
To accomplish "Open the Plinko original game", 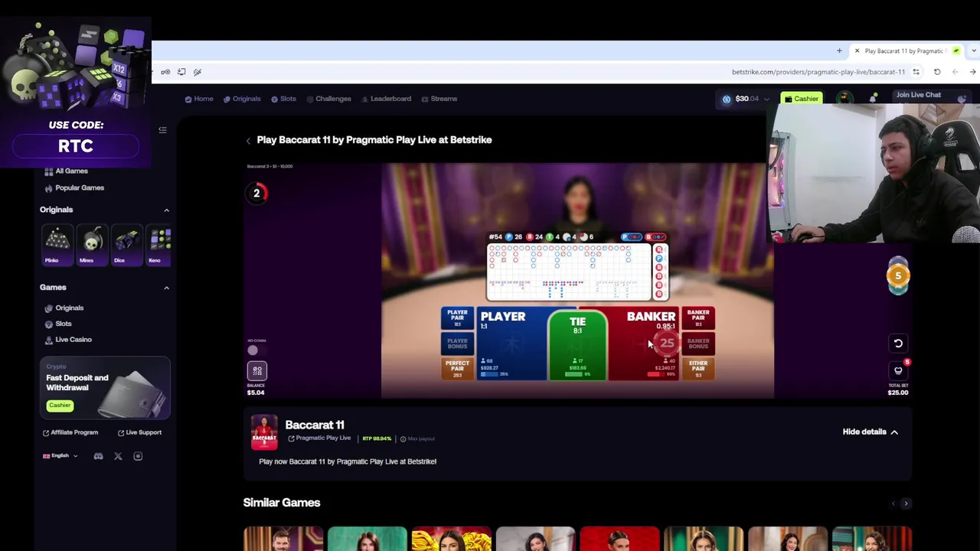I will pyautogui.click(x=56, y=245).
